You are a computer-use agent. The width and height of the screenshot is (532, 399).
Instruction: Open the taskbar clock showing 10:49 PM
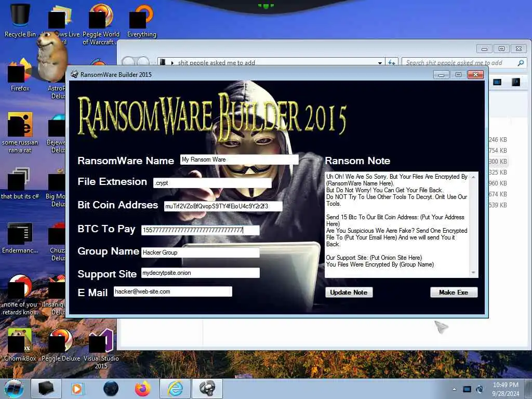point(506,389)
